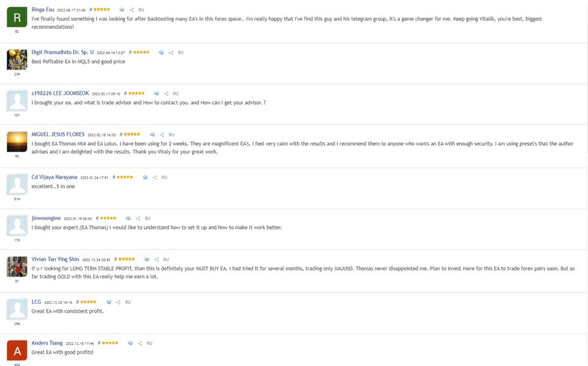Screen dimensions: 588x366
Task: Share the s198226 LEE JOONSEOK review
Action: [166, 94]
